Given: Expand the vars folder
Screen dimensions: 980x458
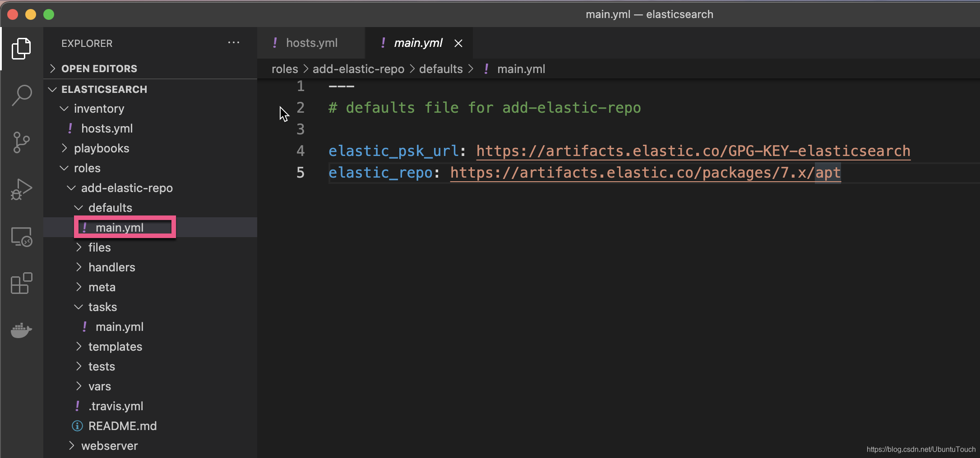Looking at the screenshot, I should [150, 386].
